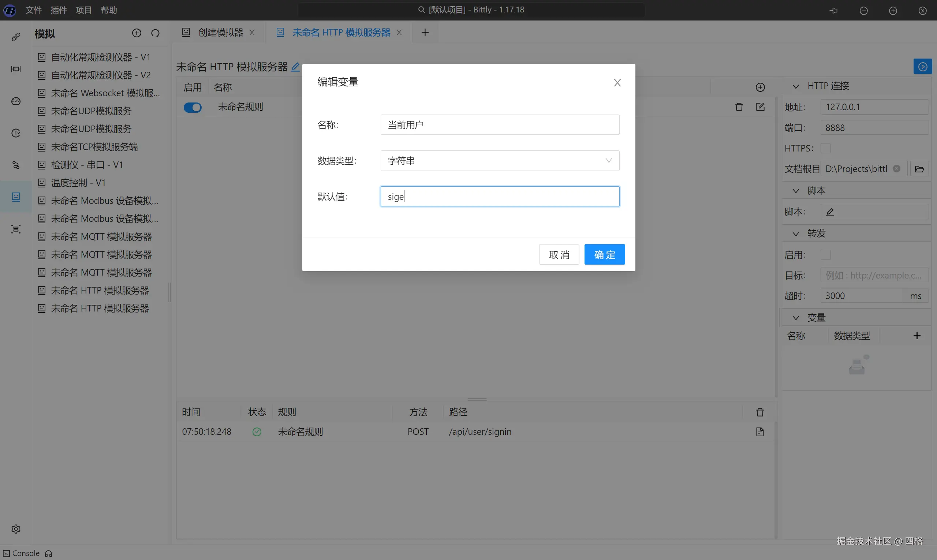This screenshot has width=937, height=560.
Task: Click the 取消 button
Action: 559,255
